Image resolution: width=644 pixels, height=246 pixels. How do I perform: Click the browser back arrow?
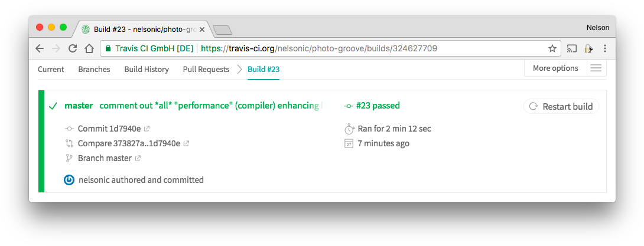tap(40, 48)
